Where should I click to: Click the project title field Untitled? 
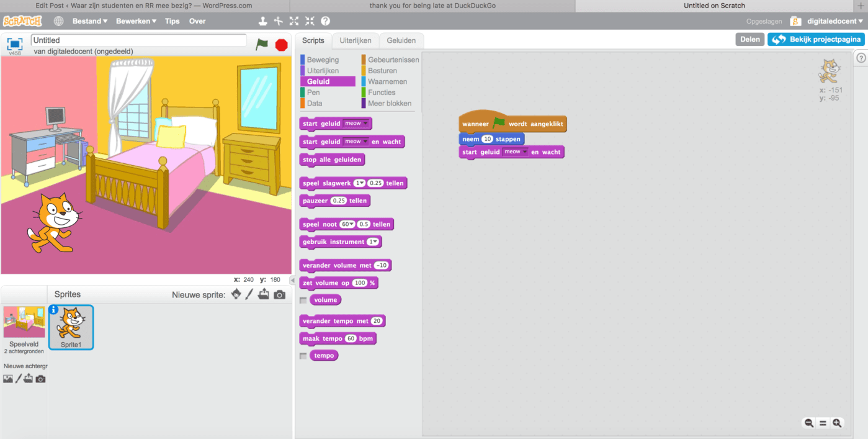[139, 40]
